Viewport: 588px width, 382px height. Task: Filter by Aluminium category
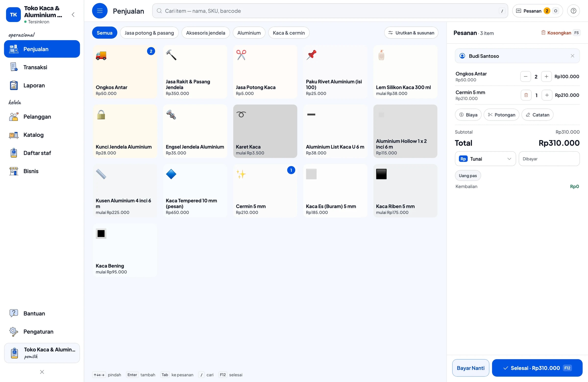tap(249, 33)
